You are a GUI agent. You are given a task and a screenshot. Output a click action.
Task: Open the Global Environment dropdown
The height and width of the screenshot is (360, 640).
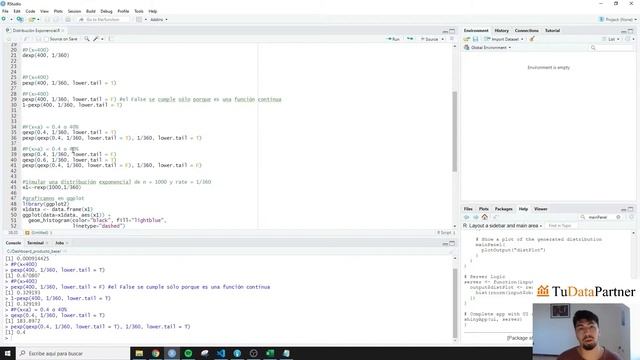click(488, 48)
